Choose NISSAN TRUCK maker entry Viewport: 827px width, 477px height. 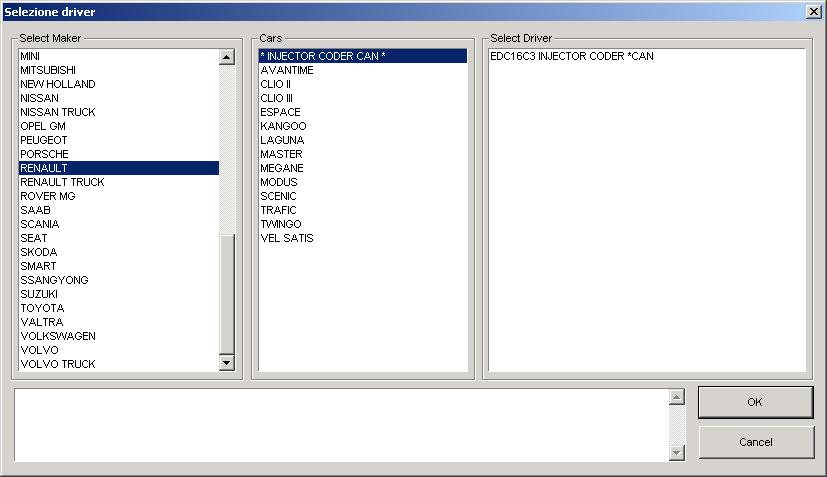119,112
